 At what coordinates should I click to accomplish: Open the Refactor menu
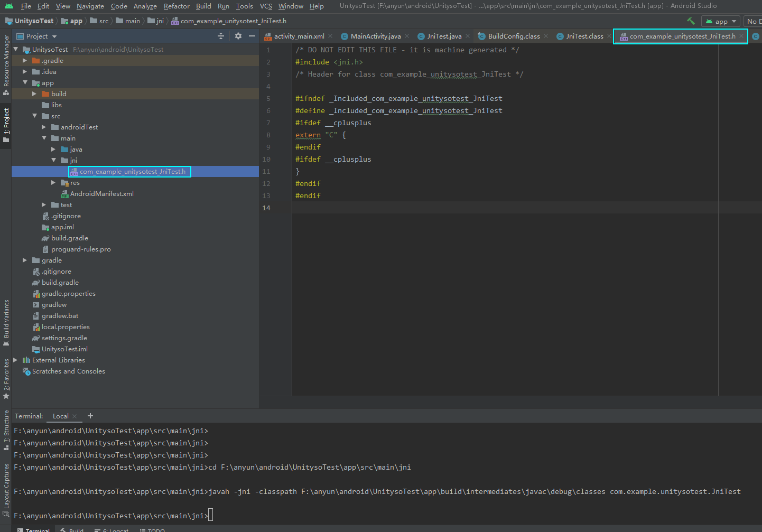pos(176,6)
